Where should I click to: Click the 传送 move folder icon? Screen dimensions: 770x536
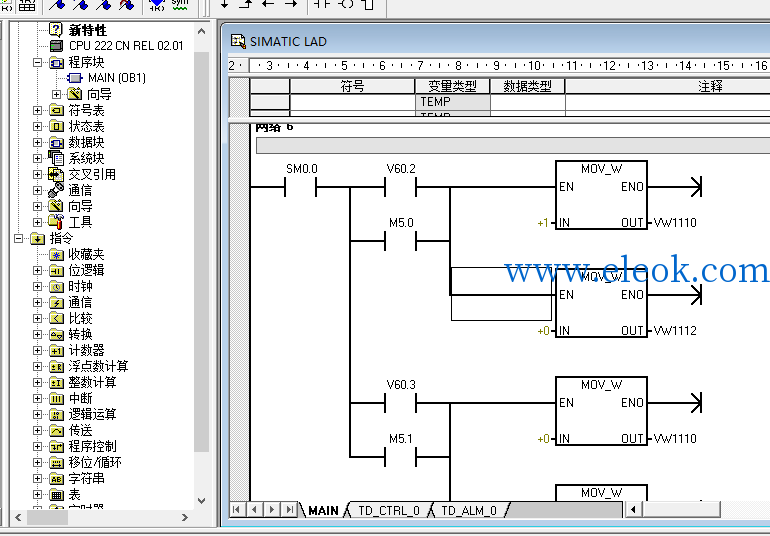coord(56,430)
